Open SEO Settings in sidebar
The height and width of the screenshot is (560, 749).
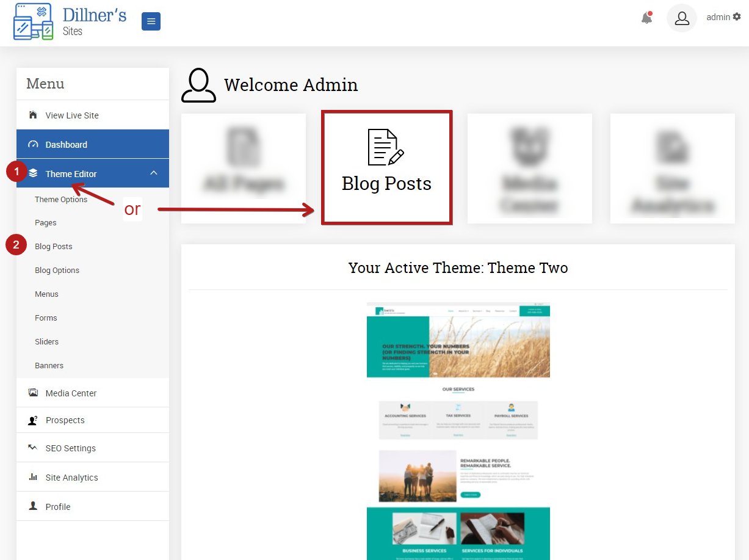[x=93, y=448]
